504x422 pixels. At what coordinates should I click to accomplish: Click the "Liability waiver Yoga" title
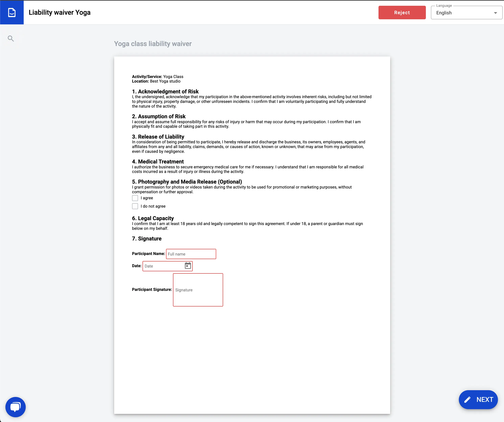point(60,13)
